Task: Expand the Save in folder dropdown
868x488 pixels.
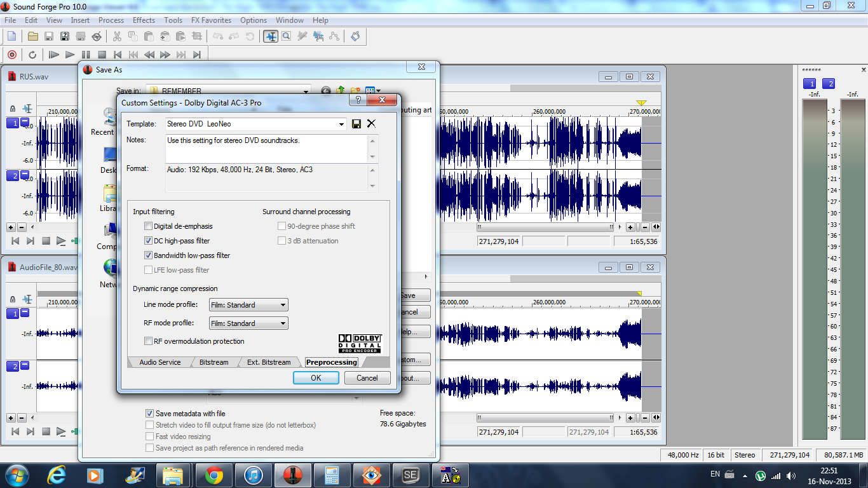Action: click(x=306, y=91)
